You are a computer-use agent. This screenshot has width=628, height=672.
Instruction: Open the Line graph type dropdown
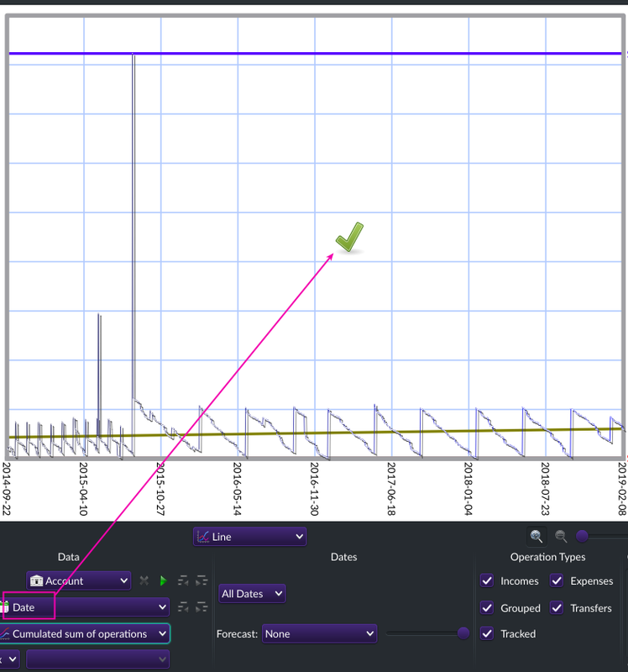(249, 537)
